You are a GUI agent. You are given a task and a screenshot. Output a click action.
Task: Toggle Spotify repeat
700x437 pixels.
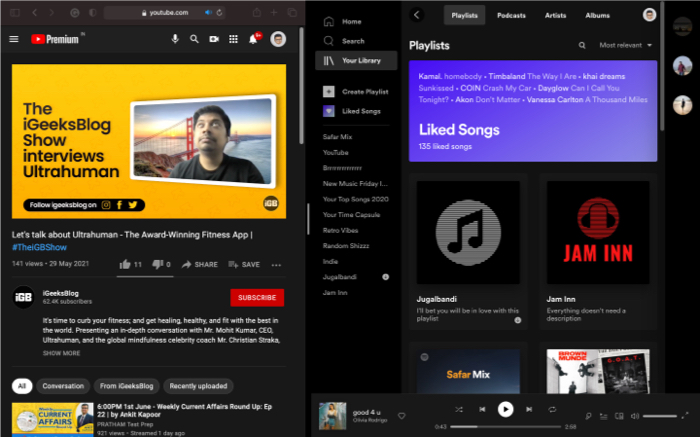point(552,409)
